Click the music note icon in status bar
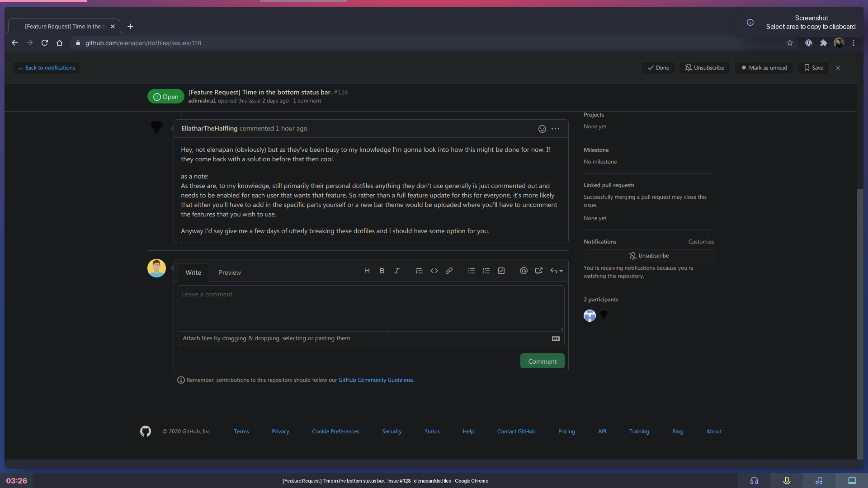 (819, 481)
